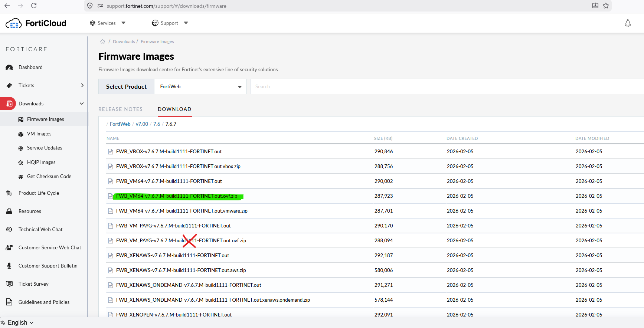Sort by the Size (KB) column header

coord(383,138)
